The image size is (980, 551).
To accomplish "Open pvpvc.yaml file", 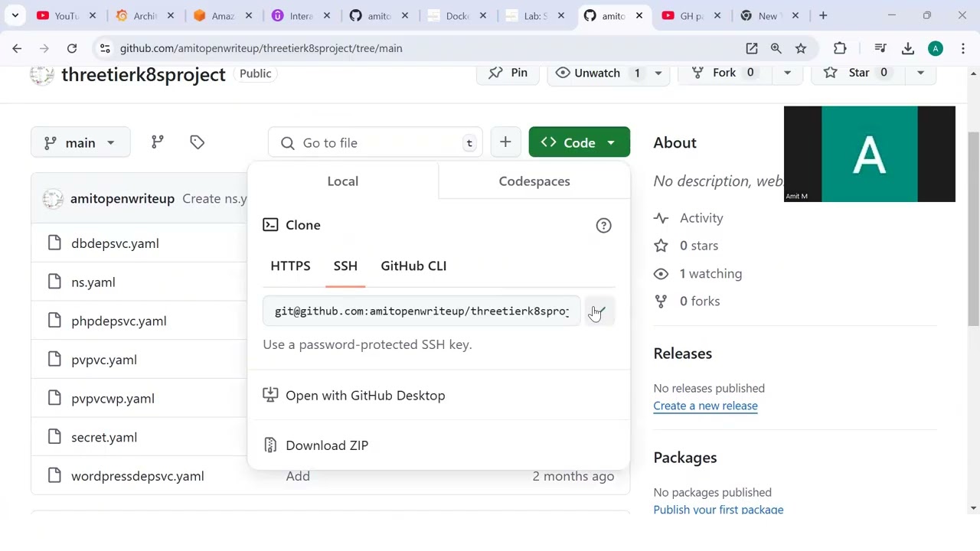I will pos(104,360).
